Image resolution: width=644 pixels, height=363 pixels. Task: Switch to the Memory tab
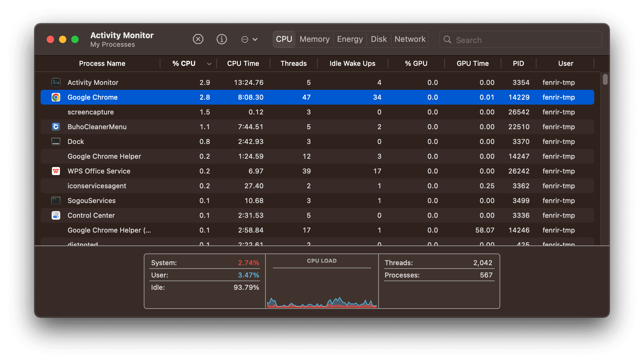[314, 39]
